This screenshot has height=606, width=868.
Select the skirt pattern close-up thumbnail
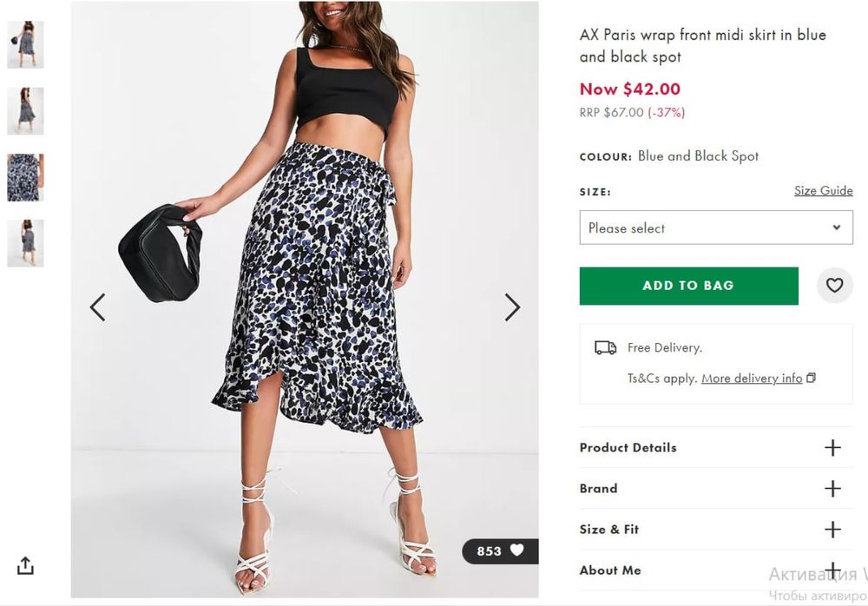point(25,177)
